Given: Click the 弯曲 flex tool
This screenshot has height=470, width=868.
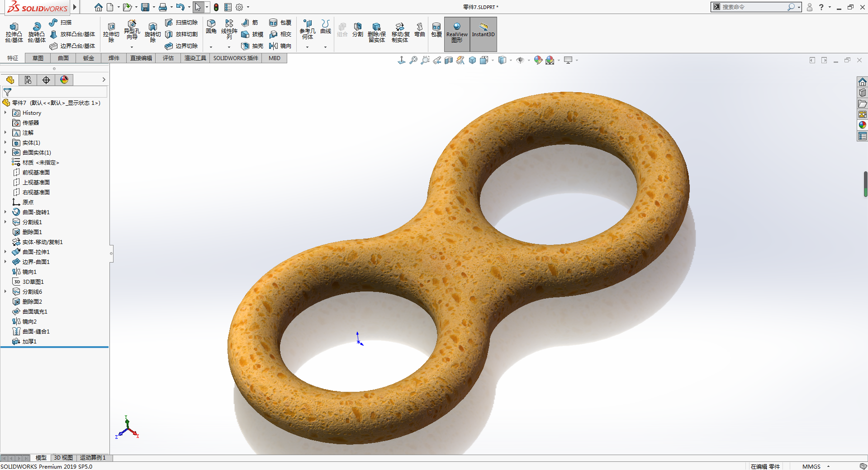Looking at the screenshot, I should click(420, 30).
